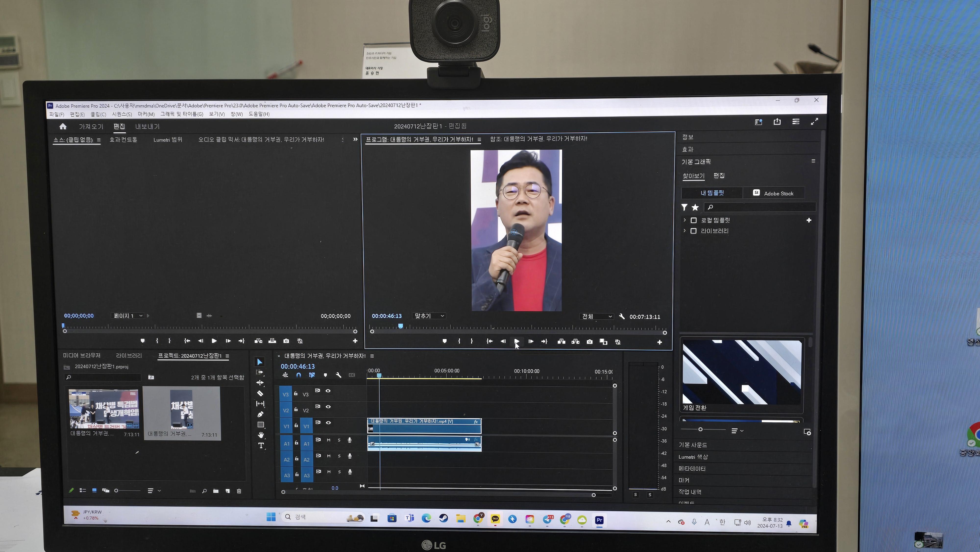Click Extract button in Program monitor
The width and height of the screenshot is (980, 552).
click(575, 342)
